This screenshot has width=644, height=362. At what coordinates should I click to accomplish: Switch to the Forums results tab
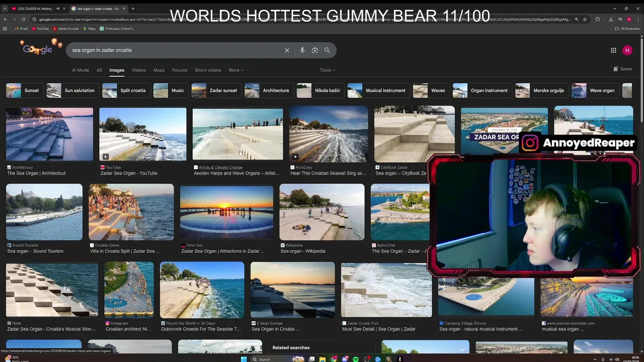tap(180, 70)
